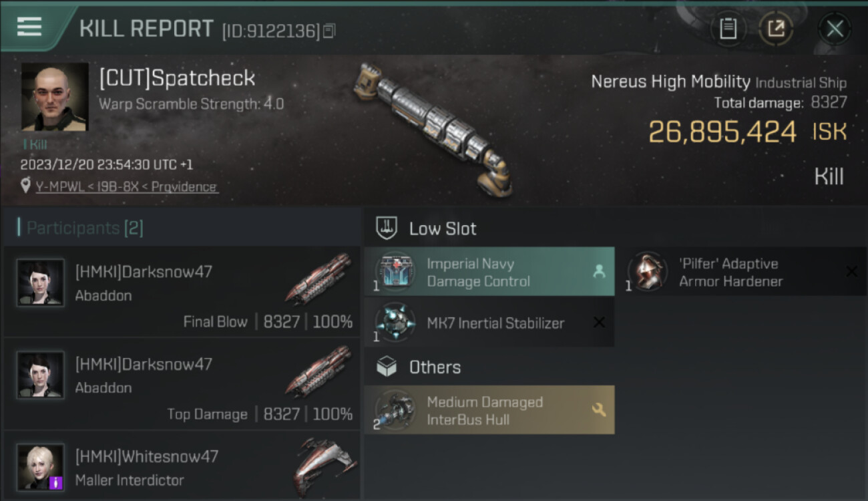
Task: Click the 'Pilfer' Adaptive Armor Hardener icon
Action: tap(648, 272)
